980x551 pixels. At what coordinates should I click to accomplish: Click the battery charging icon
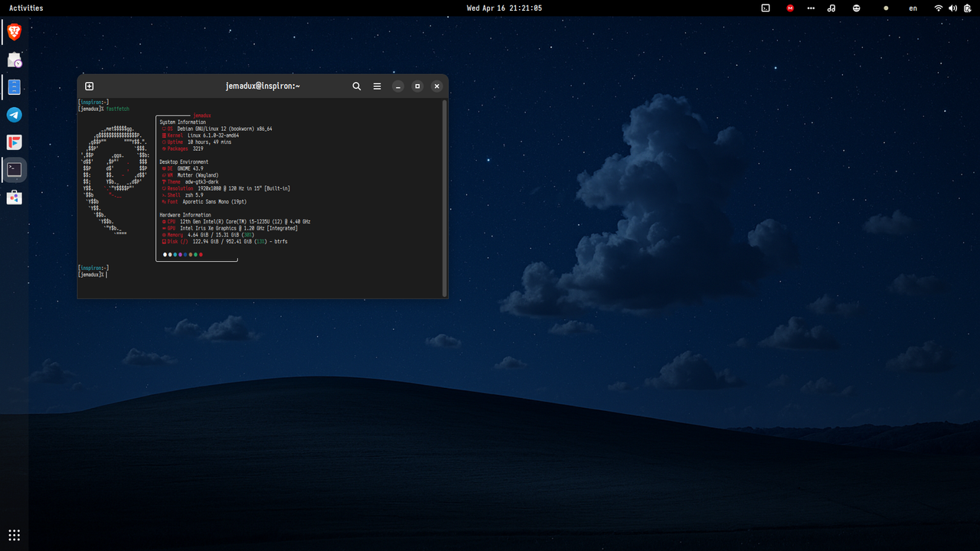967,8
